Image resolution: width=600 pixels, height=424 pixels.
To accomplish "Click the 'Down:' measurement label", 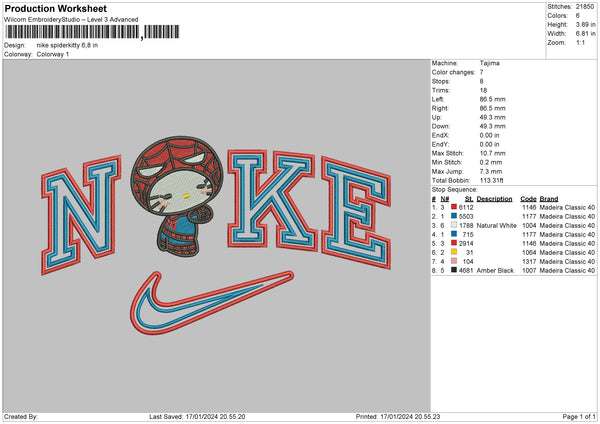I will 441,126.
